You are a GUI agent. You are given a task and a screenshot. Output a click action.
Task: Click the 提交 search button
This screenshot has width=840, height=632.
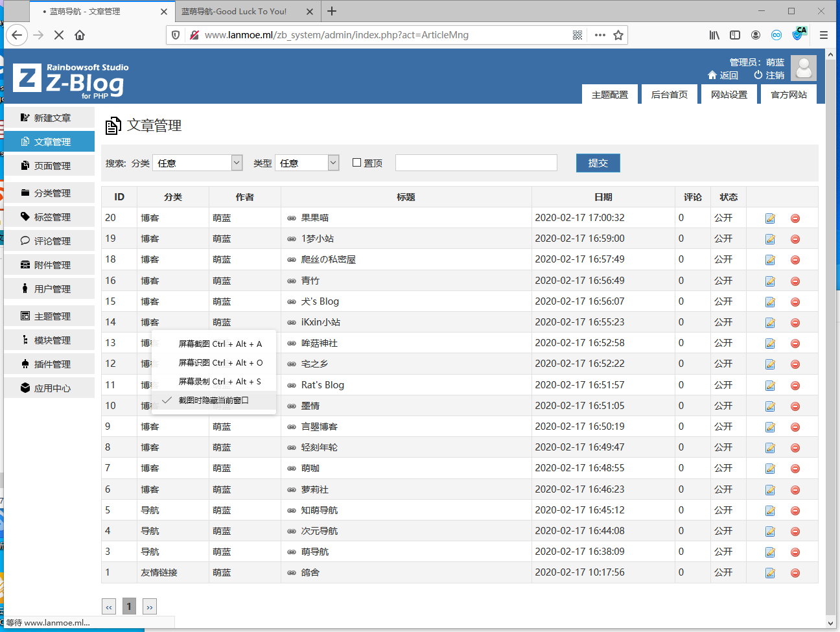pyautogui.click(x=598, y=163)
